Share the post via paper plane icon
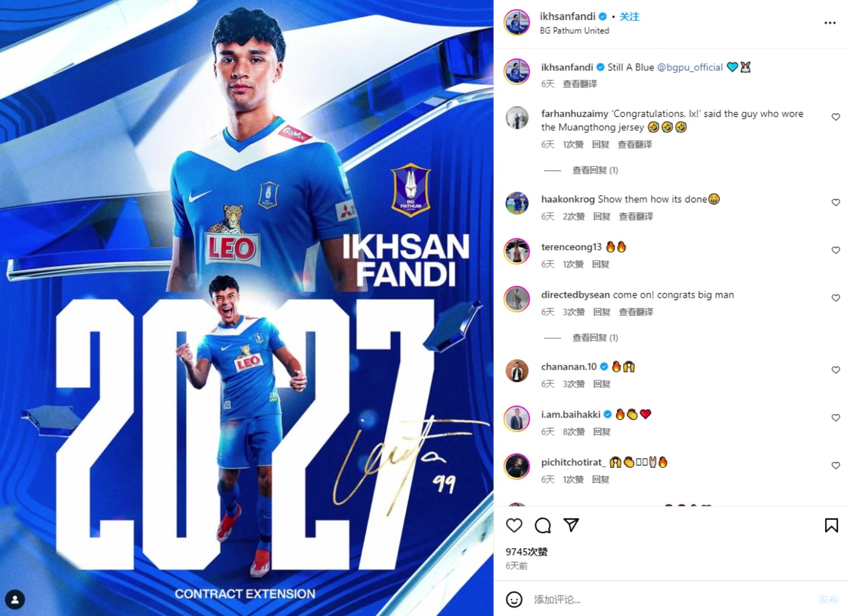 571,525
